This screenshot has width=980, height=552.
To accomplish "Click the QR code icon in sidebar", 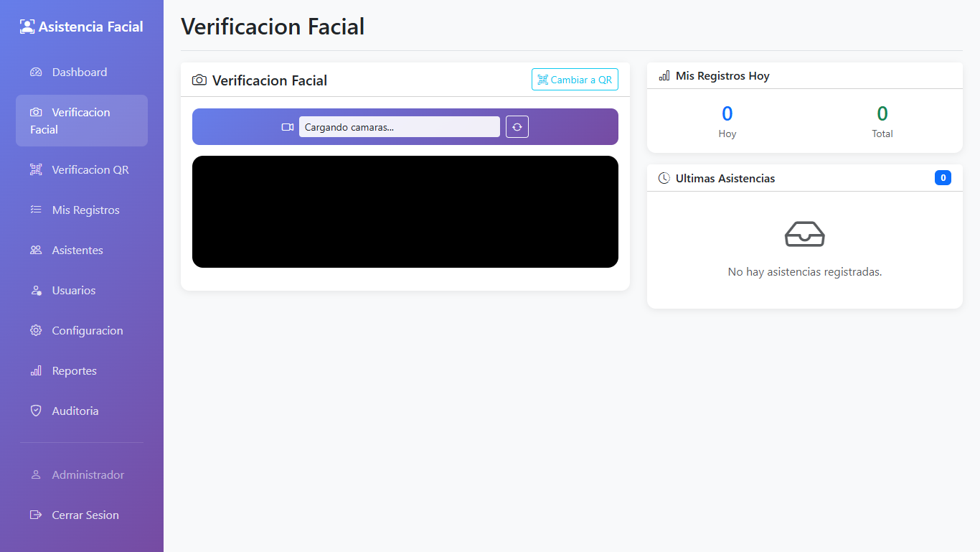I will [36, 170].
